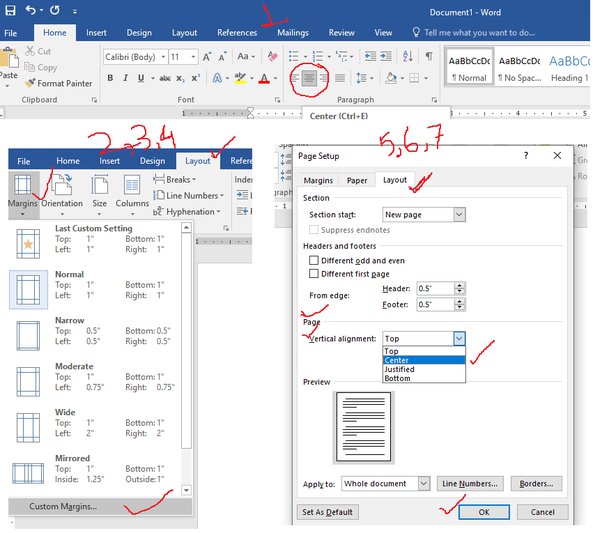Apply superscript formatting
This screenshot has width=602, height=533.
click(x=196, y=78)
